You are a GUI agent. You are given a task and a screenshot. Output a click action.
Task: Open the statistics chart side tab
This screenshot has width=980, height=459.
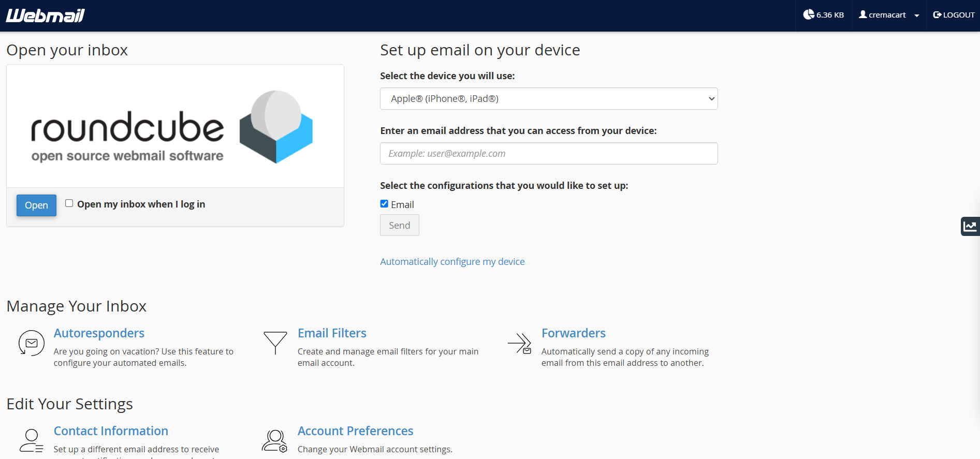970,226
